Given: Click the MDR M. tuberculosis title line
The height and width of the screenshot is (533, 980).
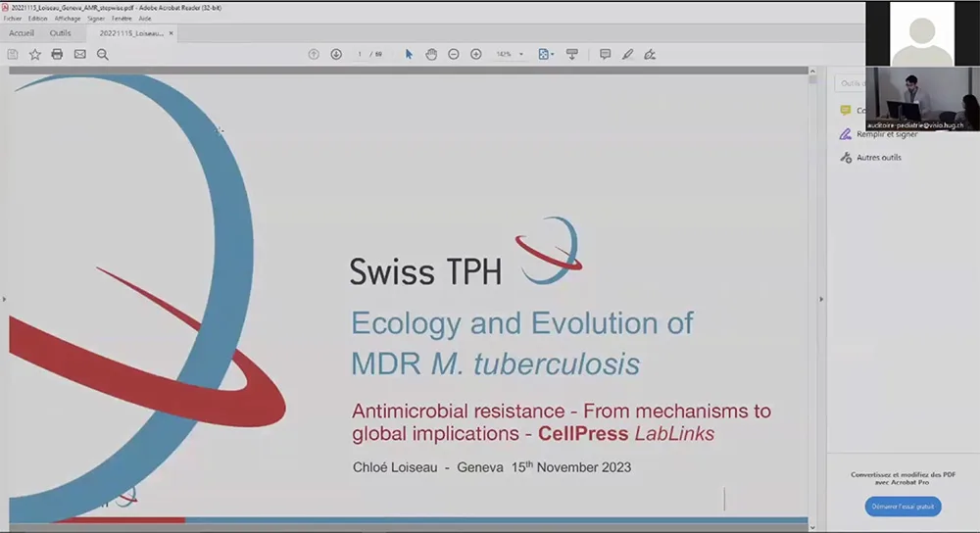Looking at the screenshot, I should pyautogui.click(x=496, y=363).
